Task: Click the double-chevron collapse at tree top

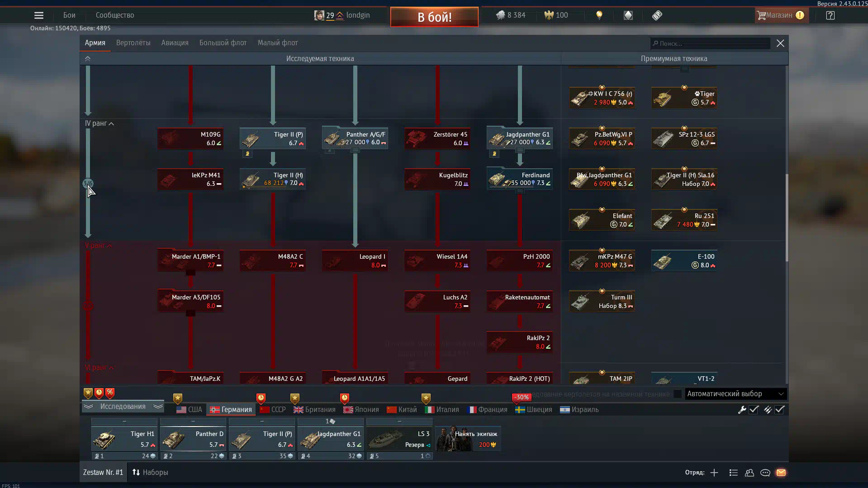Action: click(88, 59)
